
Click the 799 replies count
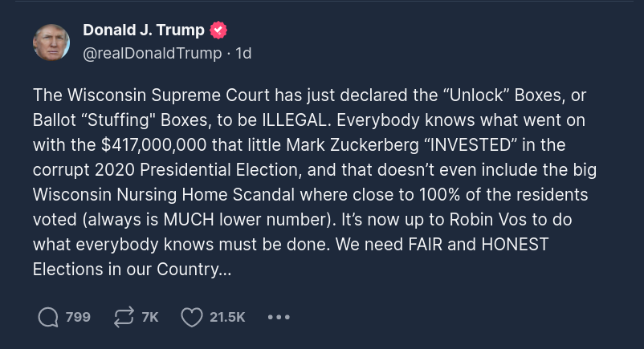point(78,318)
